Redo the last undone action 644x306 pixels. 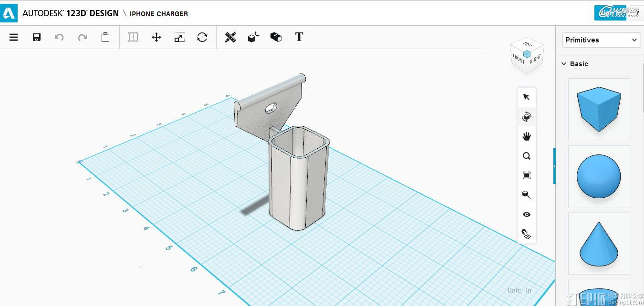click(83, 37)
